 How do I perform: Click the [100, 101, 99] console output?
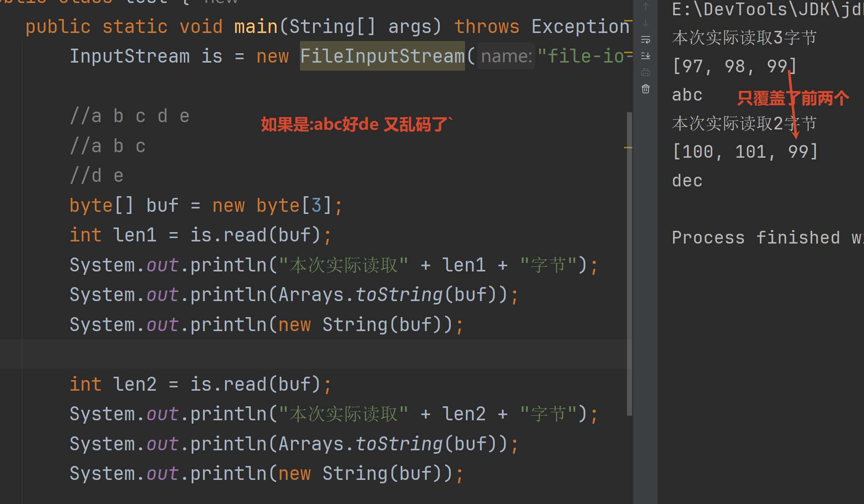click(x=745, y=152)
